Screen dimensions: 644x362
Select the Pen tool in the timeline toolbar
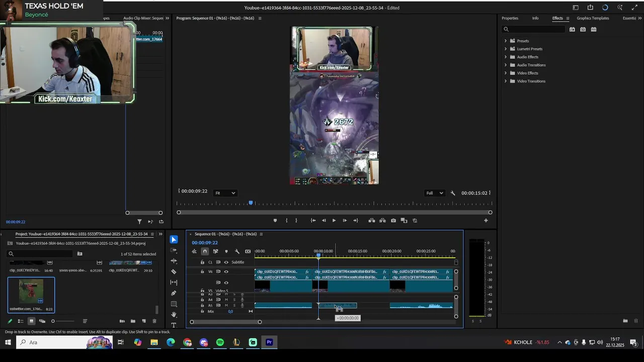(174, 293)
